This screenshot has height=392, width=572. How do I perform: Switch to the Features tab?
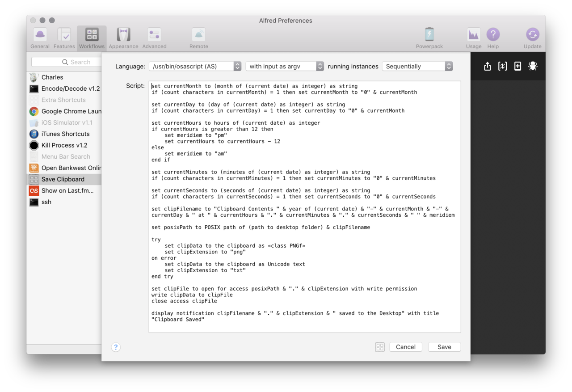tap(64, 38)
